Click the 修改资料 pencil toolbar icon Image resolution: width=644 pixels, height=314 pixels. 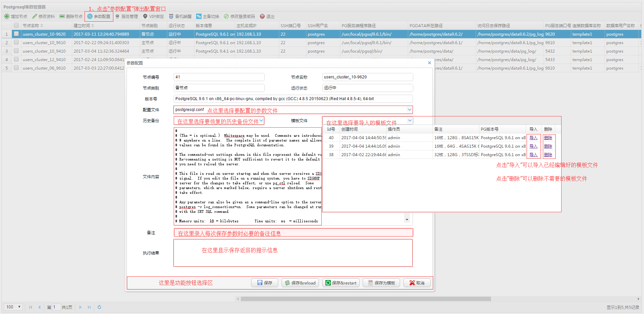(x=35, y=16)
